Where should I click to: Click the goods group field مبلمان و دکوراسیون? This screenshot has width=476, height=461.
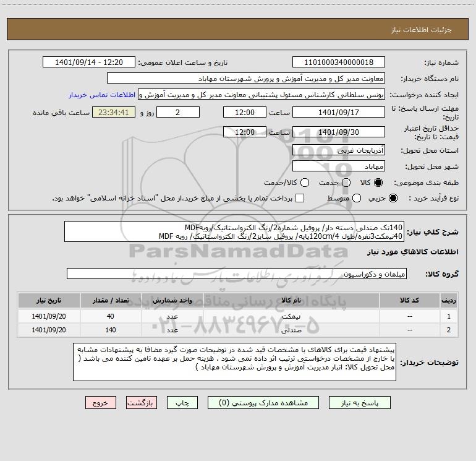pyautogui.click(x=237, y=274)
